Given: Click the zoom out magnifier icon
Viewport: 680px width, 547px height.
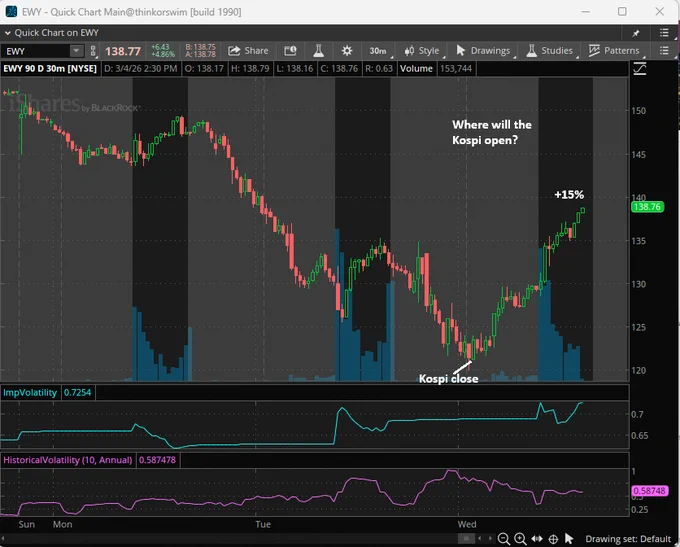Looking at the screenshot, I should click(503, 539).
